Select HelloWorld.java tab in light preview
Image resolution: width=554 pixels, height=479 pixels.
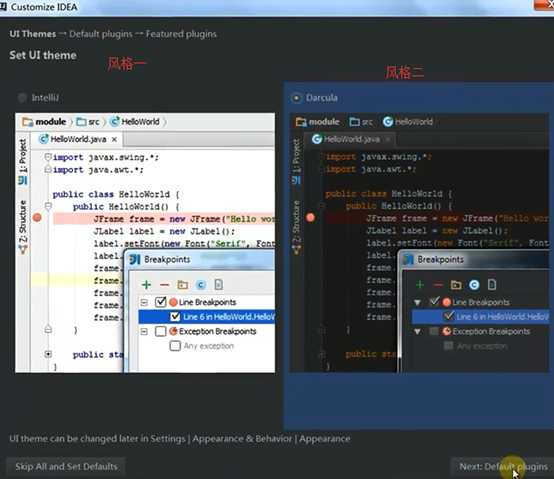tap(78, 139)
